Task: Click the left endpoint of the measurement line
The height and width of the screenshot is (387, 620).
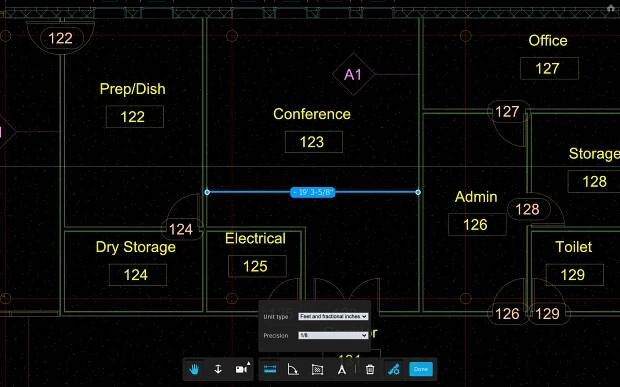Action: pyautogui.click(x=207, y=192)
